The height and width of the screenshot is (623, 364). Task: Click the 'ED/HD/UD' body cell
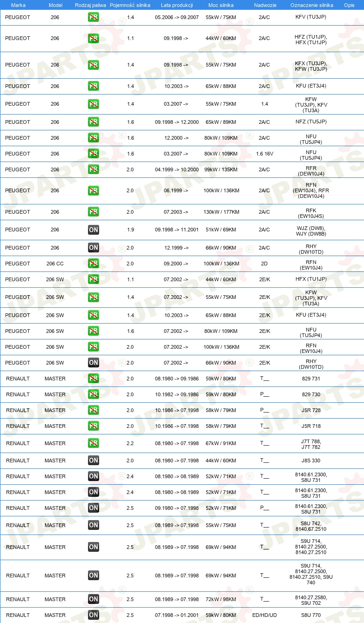coord(264,616)
